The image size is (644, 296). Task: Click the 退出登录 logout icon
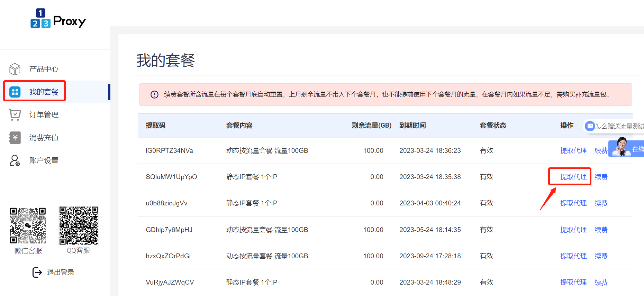37,272
